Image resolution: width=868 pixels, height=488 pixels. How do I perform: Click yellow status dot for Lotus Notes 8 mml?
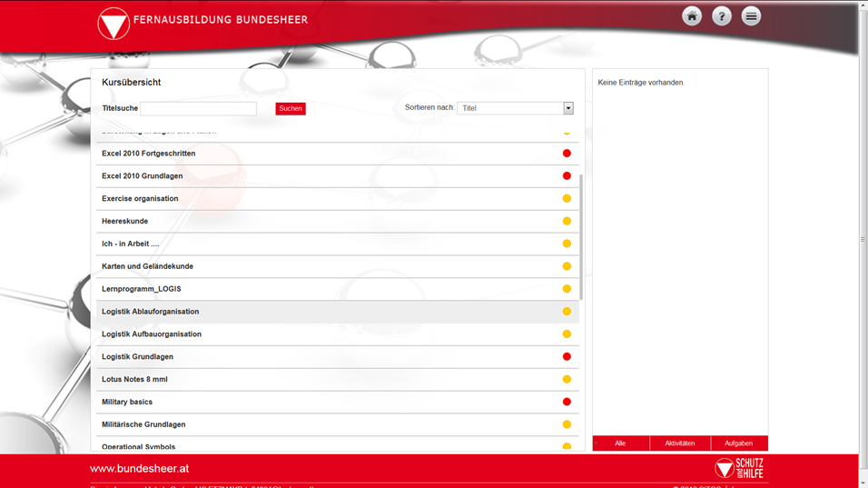tap(567, 380)
